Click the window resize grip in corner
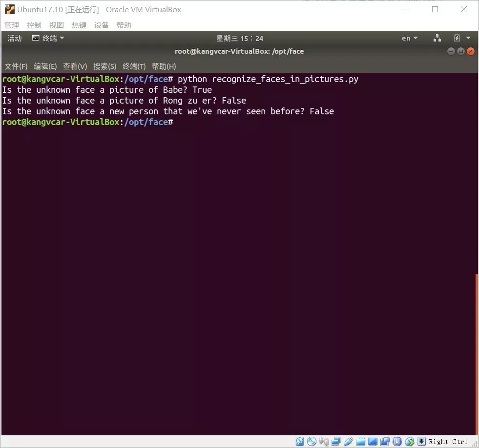Image resolution: width=479 pixels, height=448 pixels. [475, 444]
